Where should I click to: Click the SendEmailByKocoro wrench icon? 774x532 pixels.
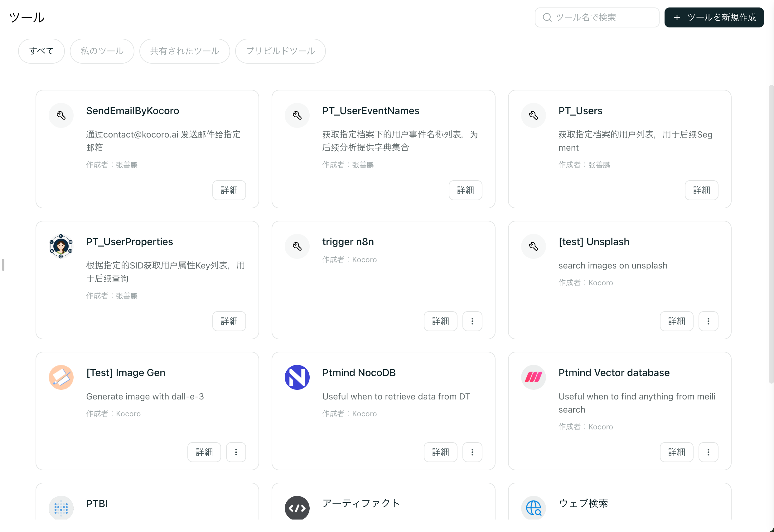point(61,115)
